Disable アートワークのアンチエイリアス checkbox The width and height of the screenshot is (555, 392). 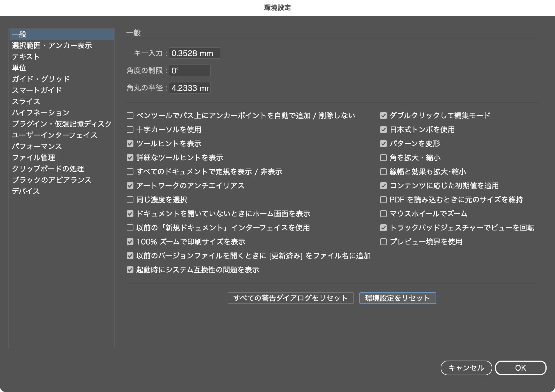pos(130,186)
